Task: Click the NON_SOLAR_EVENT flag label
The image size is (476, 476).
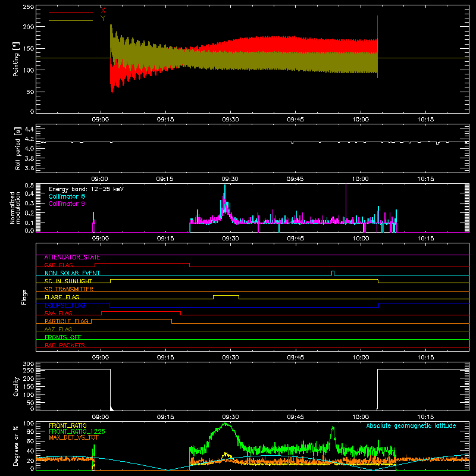Action: 72,273
